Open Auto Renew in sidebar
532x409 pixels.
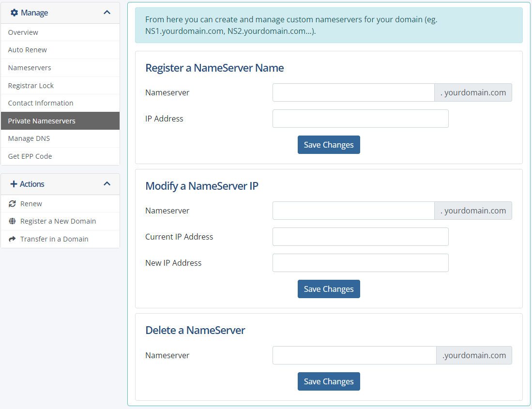coord(61,50)
